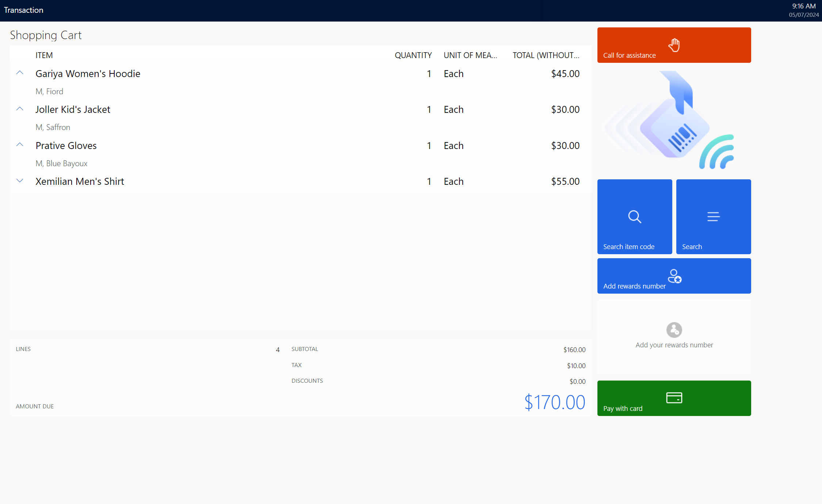Click the Call for assistance button
822x504 pixels.
coord(674,45)
